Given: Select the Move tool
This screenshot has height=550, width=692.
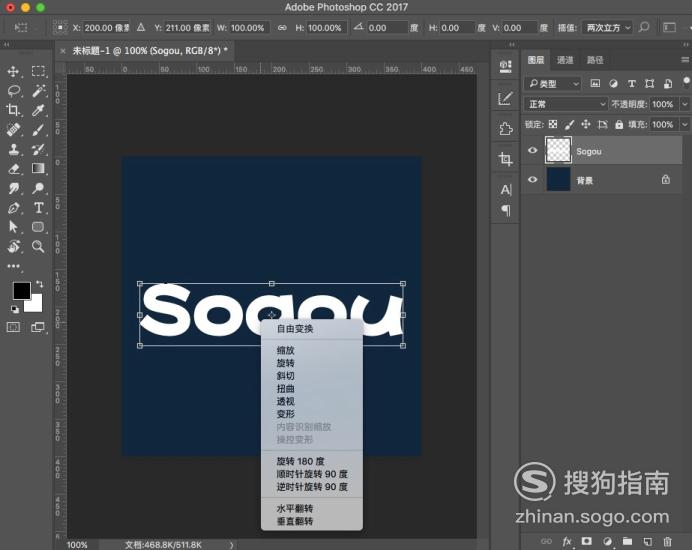Looking at the screenshot, I should click(x=13, y=71).
